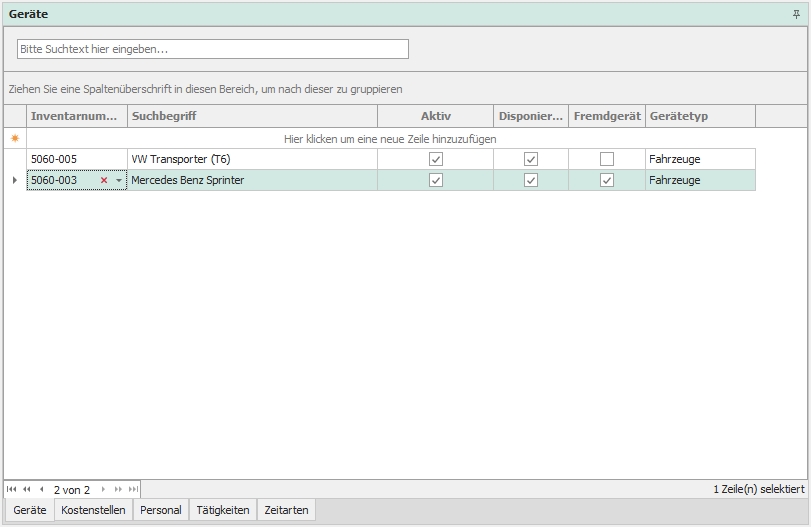This screenshot has width=811, height=527.
Task: Pin the Geräte panel with pushpin icon
Action: point(796,15)
